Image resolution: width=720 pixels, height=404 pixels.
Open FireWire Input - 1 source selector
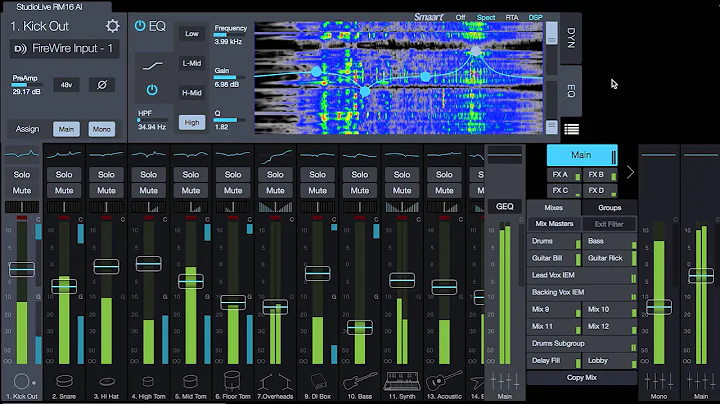pyautogui.click(x=65, y=49)
